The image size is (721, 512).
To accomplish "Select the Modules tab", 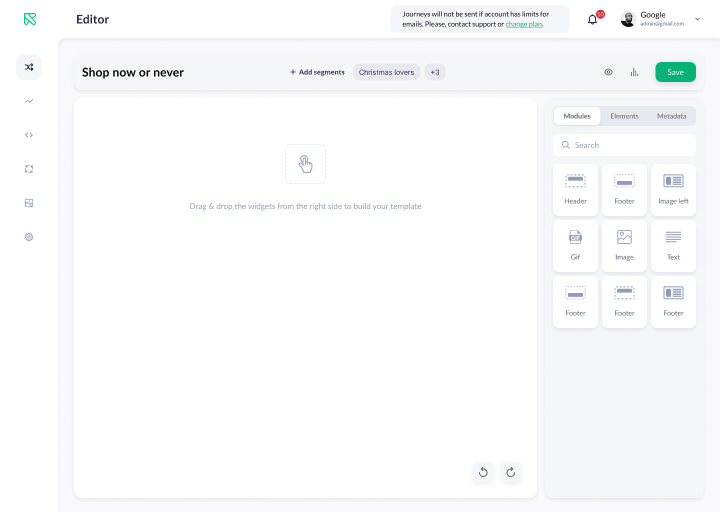I will click(577, 116).
